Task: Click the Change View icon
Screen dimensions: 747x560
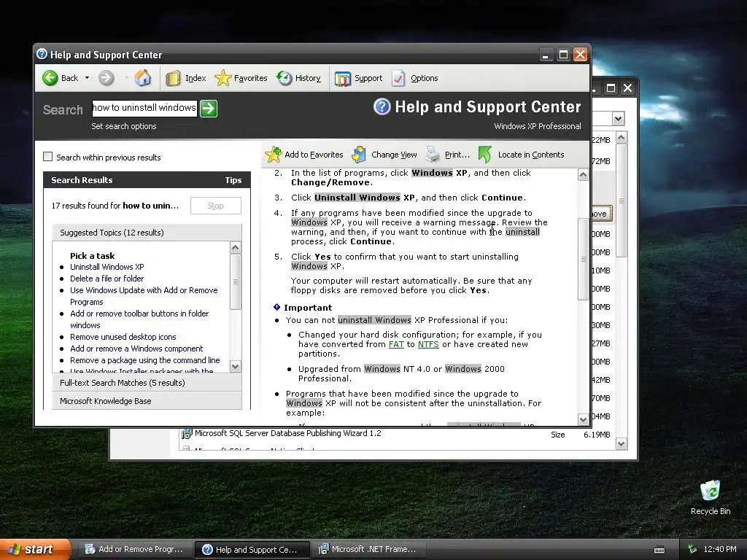Action: pos(359,155)
